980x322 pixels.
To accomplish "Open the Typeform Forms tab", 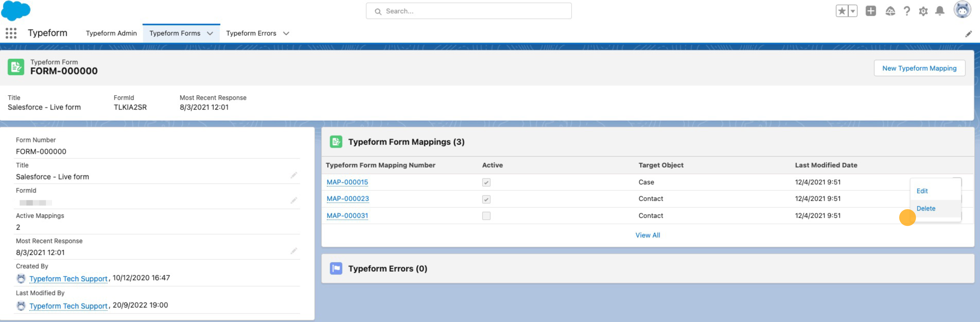I will pos(175,33).
